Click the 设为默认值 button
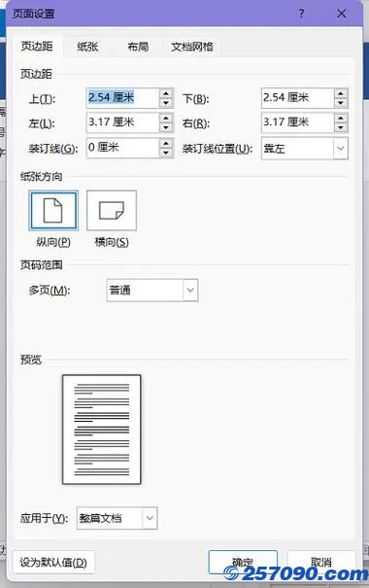Image resolution: width=369 pixels, height=588 pixels. pyautogui.click(x=53, y=562)
